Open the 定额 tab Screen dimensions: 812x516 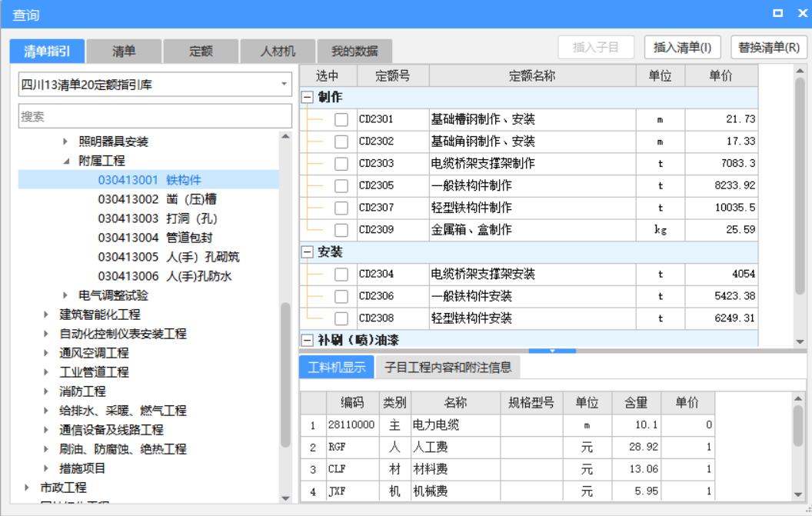[201, 52]
